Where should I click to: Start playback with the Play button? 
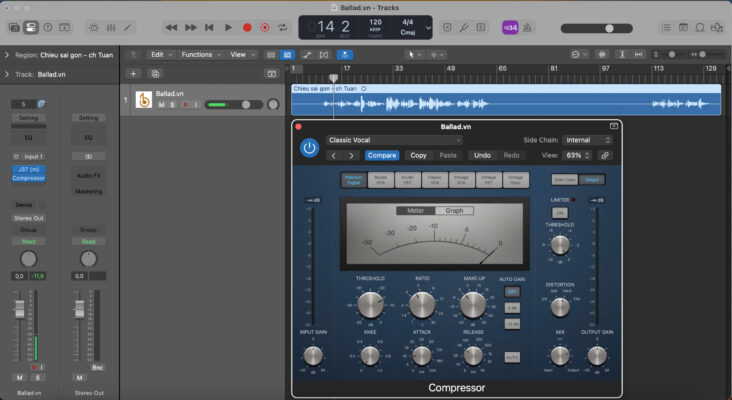[x=228, y=28]
